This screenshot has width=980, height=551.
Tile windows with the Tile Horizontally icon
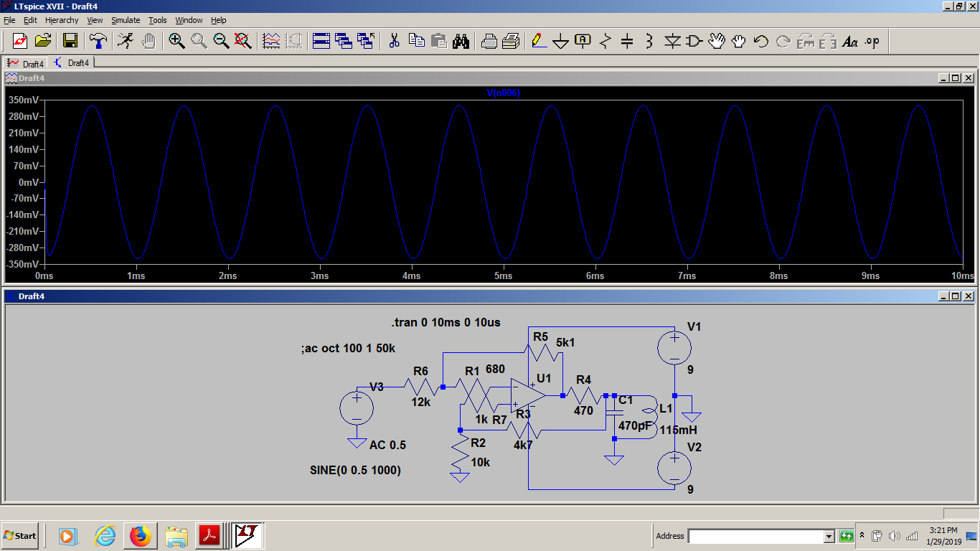(321, 41)
